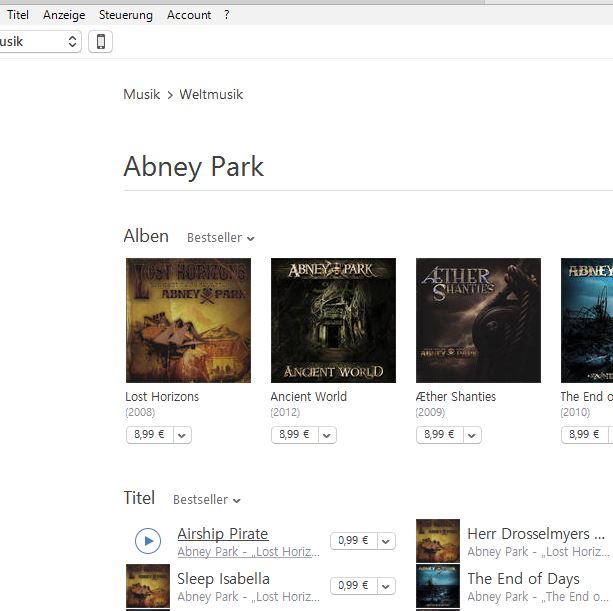Open The End of Days song's album subtitle
Screen dimensions: 613x611
click(538, 597)
